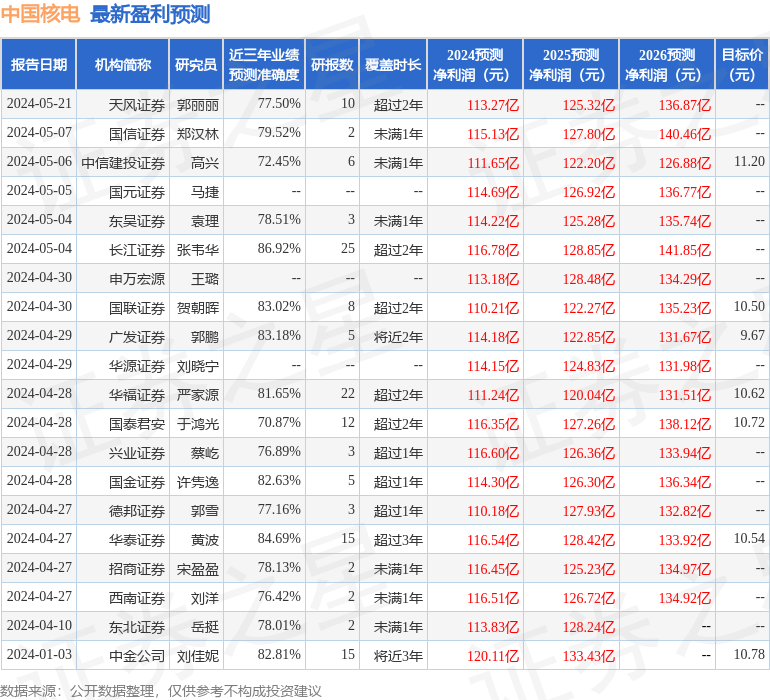Click accuracy value 70.87%
Viewport: 770px width, 700px height.
pyautogui.click(x=279, y=422)
